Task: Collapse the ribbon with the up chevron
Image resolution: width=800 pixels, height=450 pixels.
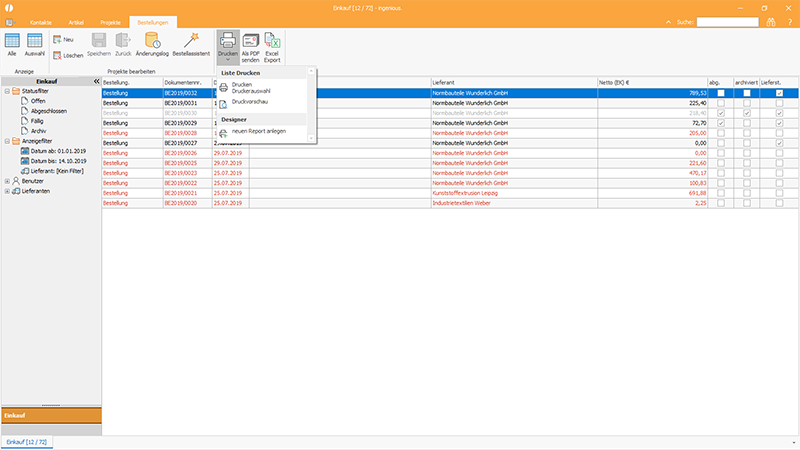Action: point(668,22)
